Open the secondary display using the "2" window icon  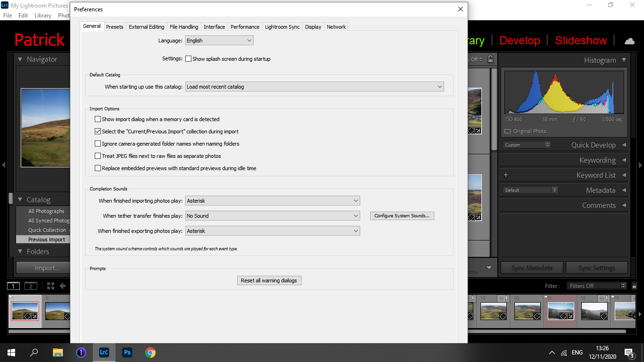tap(31, 286)
